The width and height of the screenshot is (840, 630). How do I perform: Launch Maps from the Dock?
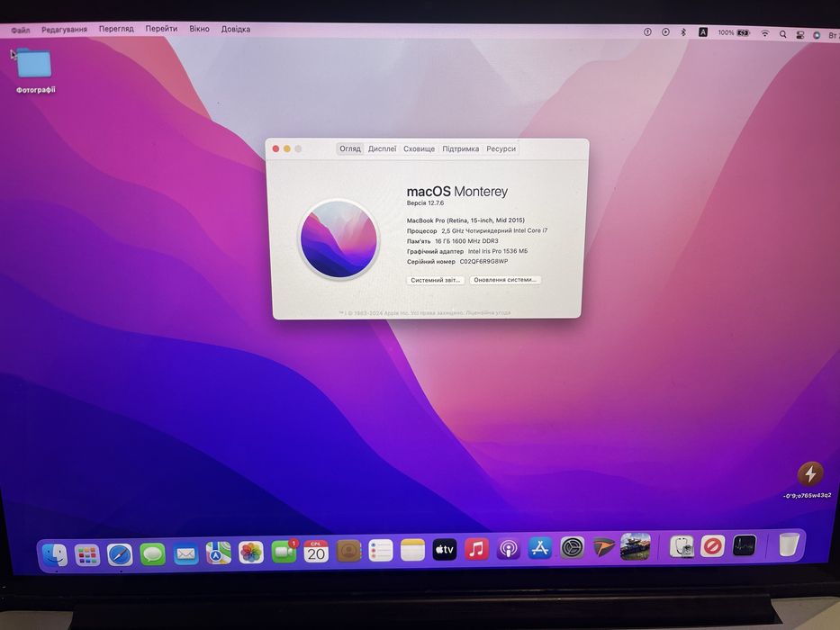click(219, 553)
